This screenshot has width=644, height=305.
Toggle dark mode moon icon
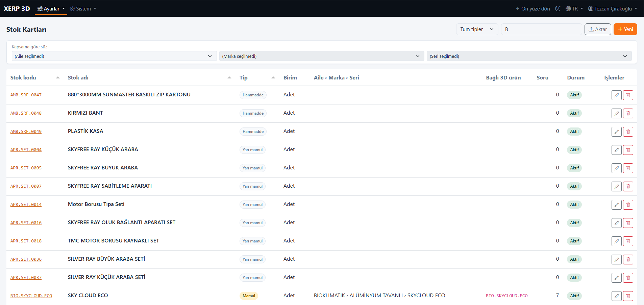tap(558, 9)
